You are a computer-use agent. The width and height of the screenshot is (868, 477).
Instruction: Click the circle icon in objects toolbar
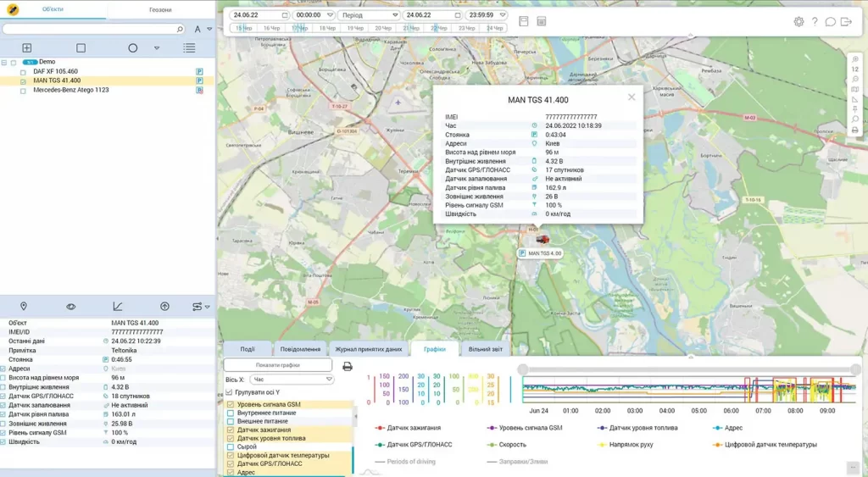[133, 48]
